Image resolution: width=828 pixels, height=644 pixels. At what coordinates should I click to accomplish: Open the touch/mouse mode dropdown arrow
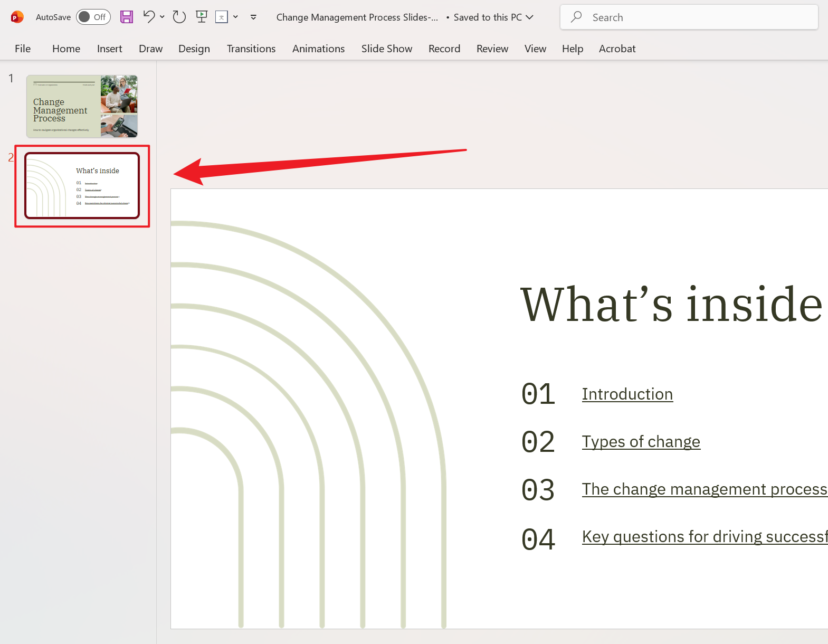click(x=235, y=17)
